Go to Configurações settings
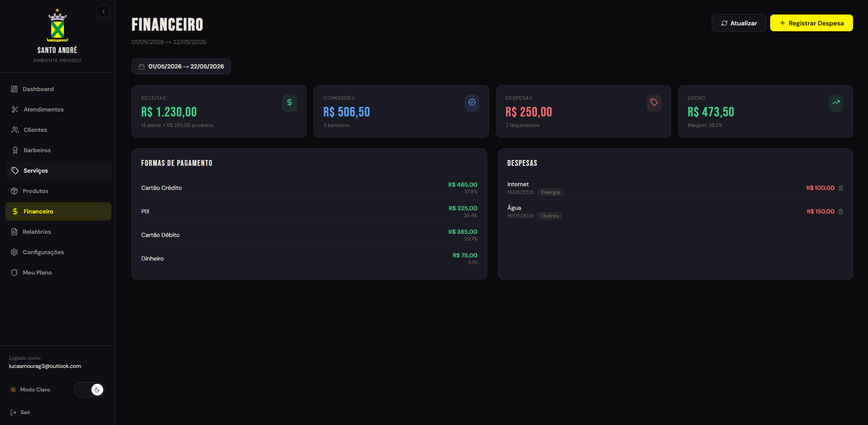The image size is (868, 425). click(x=58, y=252)
